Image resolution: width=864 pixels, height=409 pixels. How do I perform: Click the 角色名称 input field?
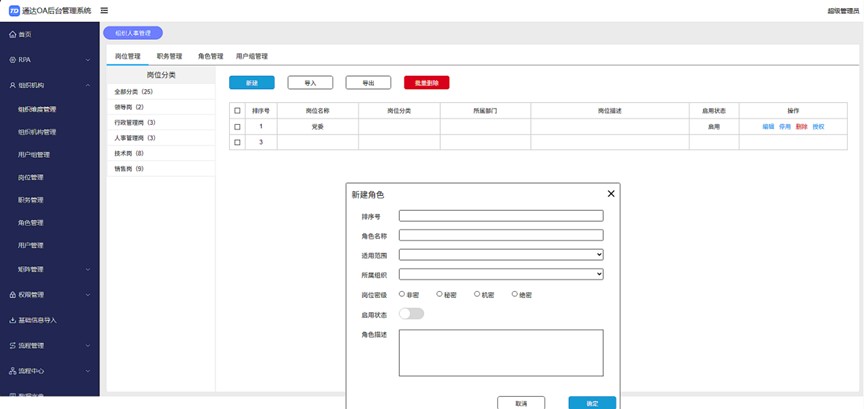point(500,236)
